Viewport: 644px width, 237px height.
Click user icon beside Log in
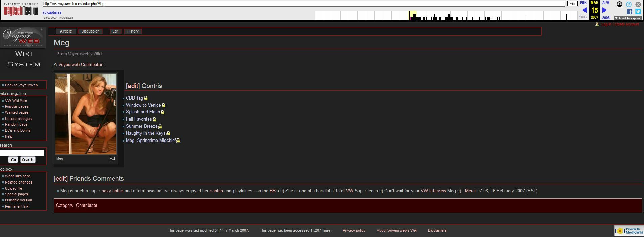point(597,24)
